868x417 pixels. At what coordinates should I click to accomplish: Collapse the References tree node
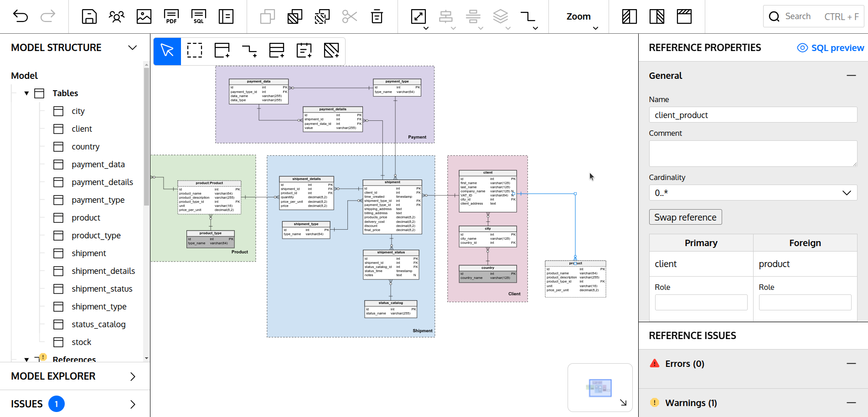click(26, 360)
